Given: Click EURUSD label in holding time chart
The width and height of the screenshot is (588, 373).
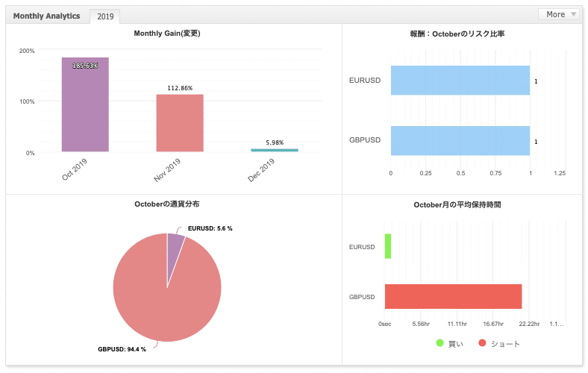Looking at the screenshot, I should [362, 247].
